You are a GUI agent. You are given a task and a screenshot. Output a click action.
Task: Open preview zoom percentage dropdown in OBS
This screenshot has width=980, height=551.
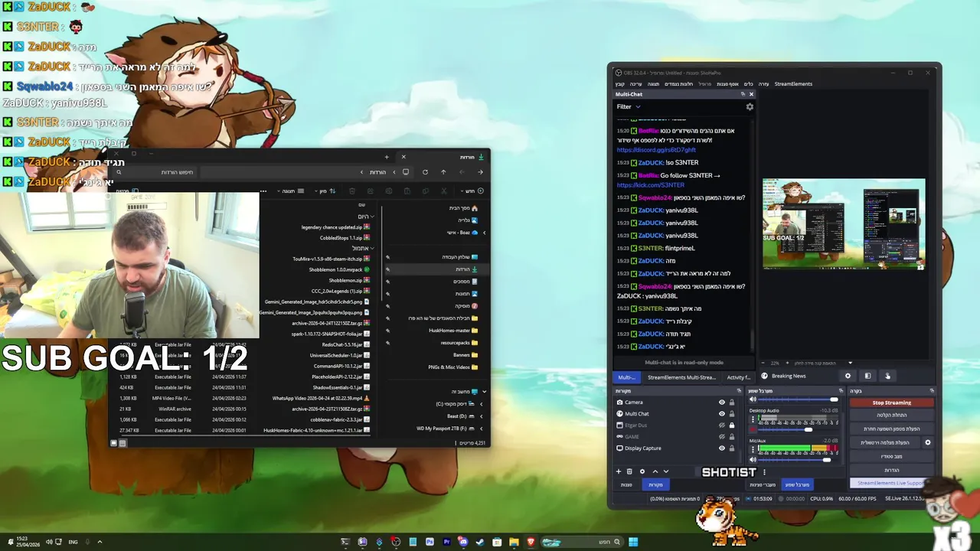point(850,363)
